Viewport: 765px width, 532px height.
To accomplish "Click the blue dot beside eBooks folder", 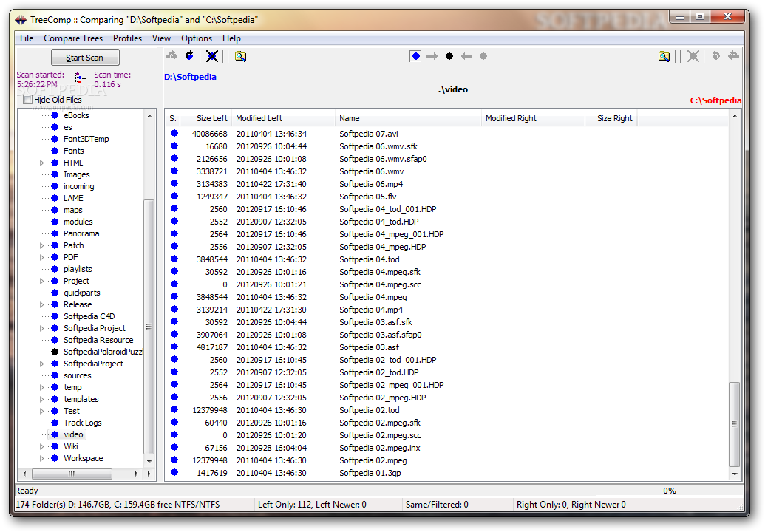I will [x=55, y=115].
